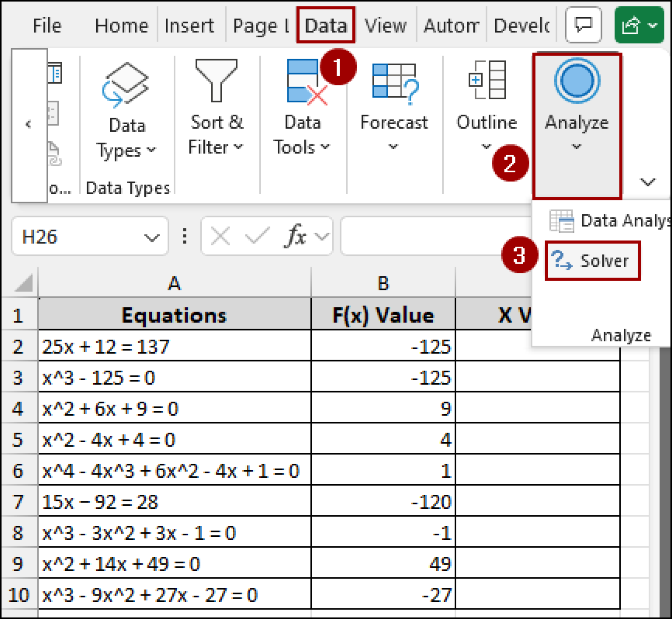Select the Sort & Filter icon

click(x=216, y=81)
